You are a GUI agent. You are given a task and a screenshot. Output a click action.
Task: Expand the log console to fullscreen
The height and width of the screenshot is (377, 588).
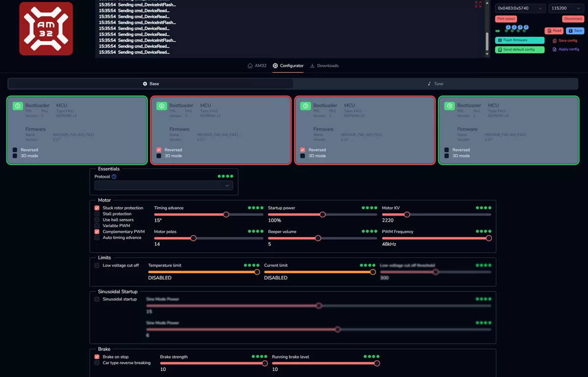478,4
